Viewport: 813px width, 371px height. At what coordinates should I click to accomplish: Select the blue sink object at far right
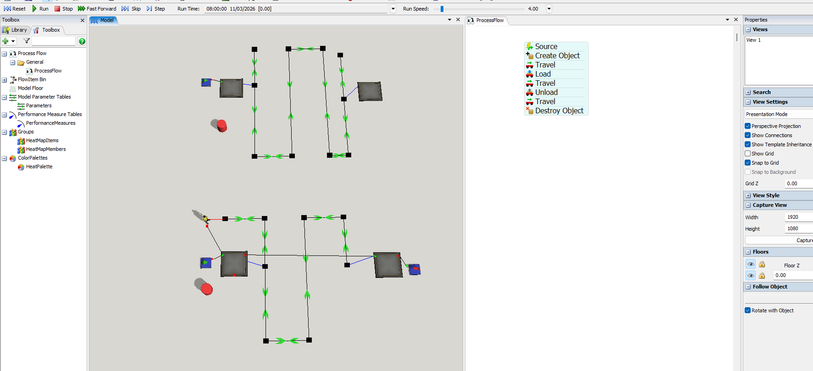pyautogui.click(x=414, y=269)
